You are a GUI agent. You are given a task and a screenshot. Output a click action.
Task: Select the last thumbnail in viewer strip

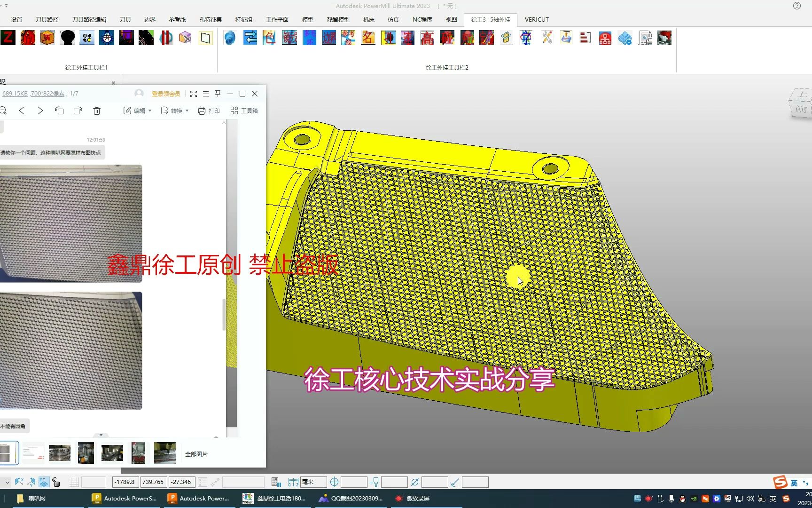[x=165, y=453]
